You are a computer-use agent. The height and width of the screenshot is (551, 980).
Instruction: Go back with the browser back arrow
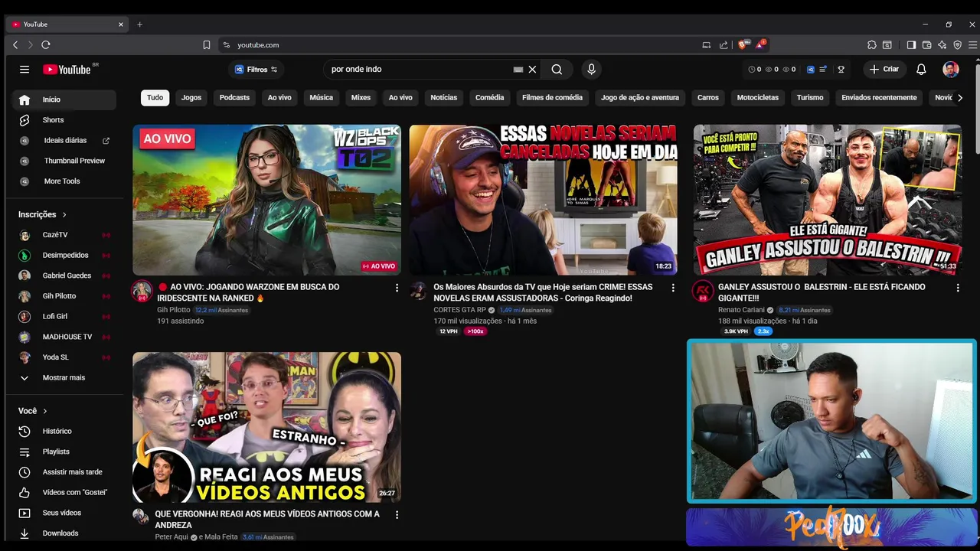[15, 45]
